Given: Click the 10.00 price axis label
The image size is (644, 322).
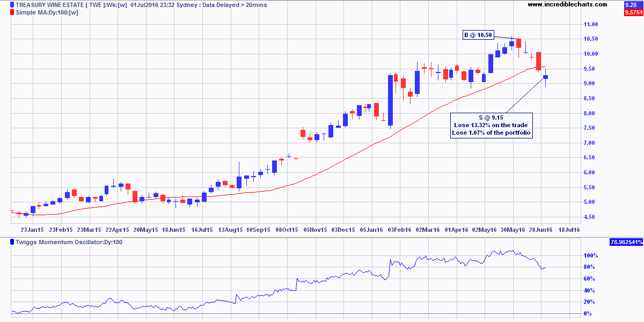Looking at the screenshot, I should click(590, 54).
